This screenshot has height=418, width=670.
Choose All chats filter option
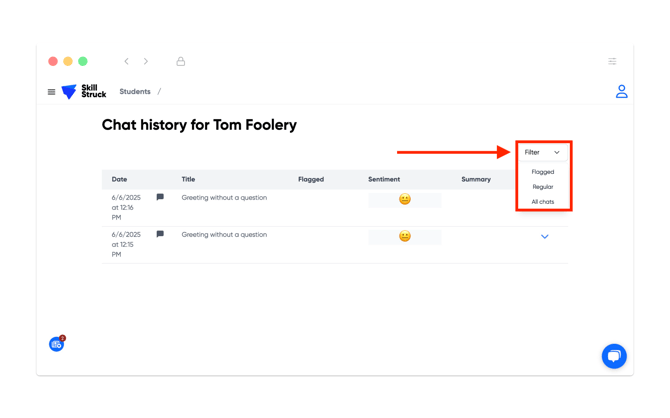pyautogui.click(x=543, y=202)
